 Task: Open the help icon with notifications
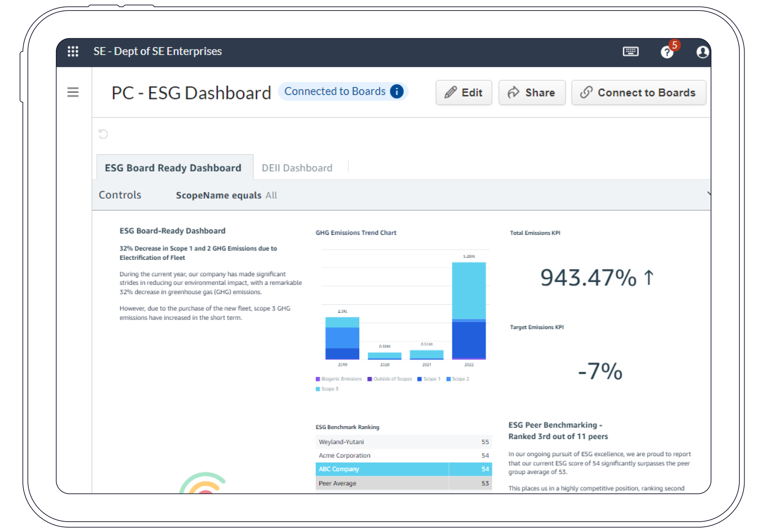667,52
